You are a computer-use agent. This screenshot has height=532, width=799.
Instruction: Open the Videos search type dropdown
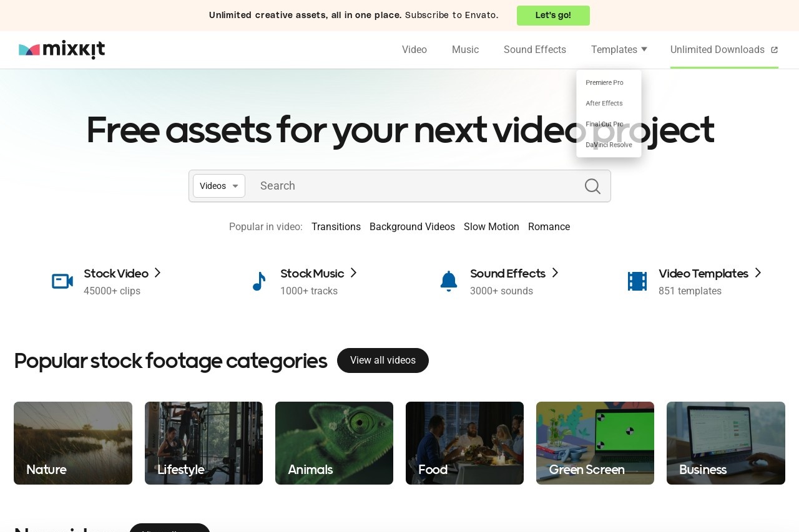point(219,186)
